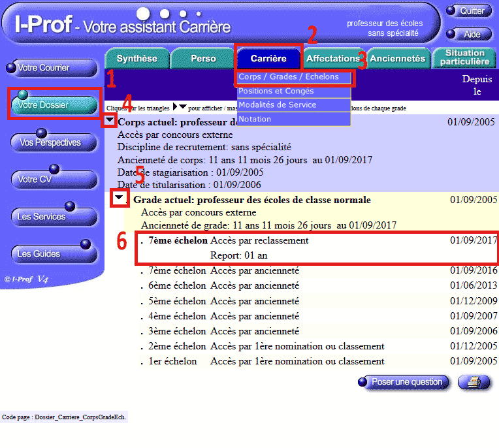Image resolution: width=499 pixels, height=448 pixels.
Task: Collapse the Corps actuel triangle
Action: click(x=110, y=120)
